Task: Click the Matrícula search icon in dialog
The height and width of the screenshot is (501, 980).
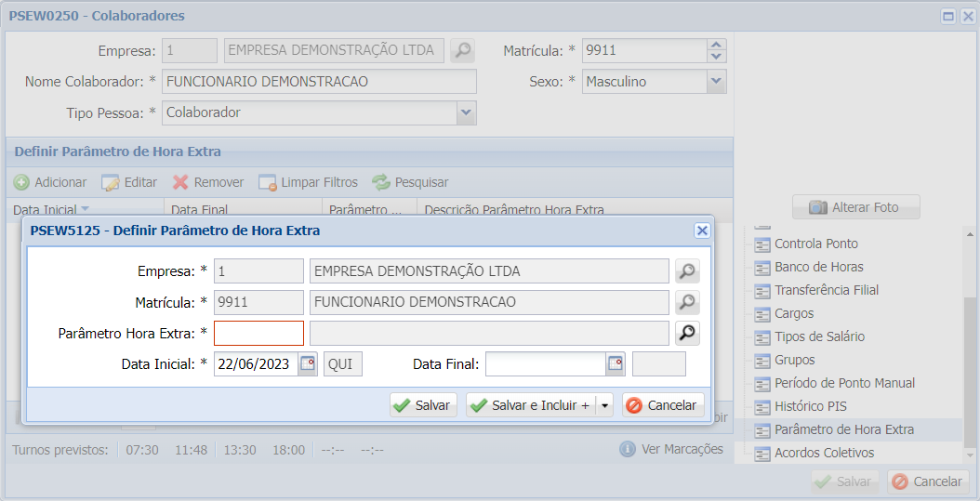Action: (687, 302)
